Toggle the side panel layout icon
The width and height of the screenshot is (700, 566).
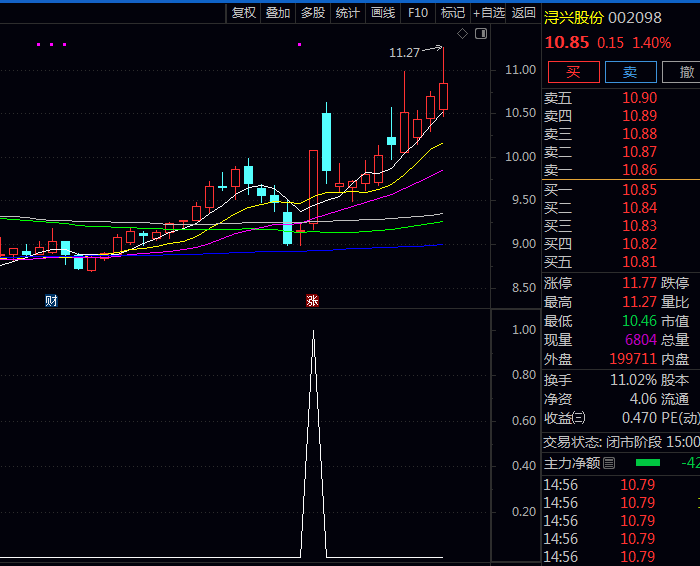point(481,34)
